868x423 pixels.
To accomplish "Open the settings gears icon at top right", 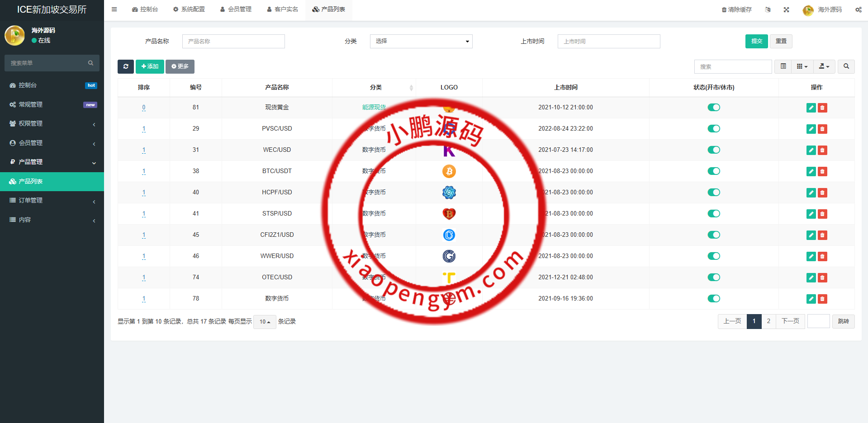I will point(858,9).
